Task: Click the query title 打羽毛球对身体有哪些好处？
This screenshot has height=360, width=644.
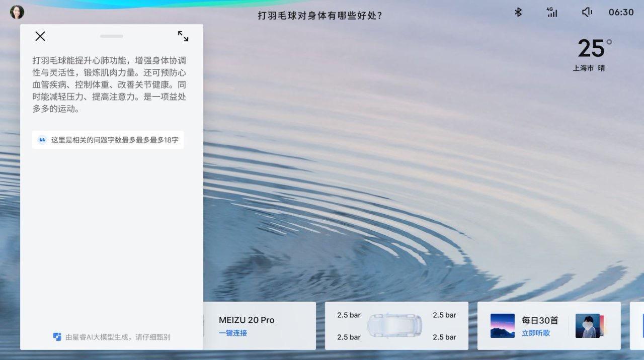Action: 320,16
